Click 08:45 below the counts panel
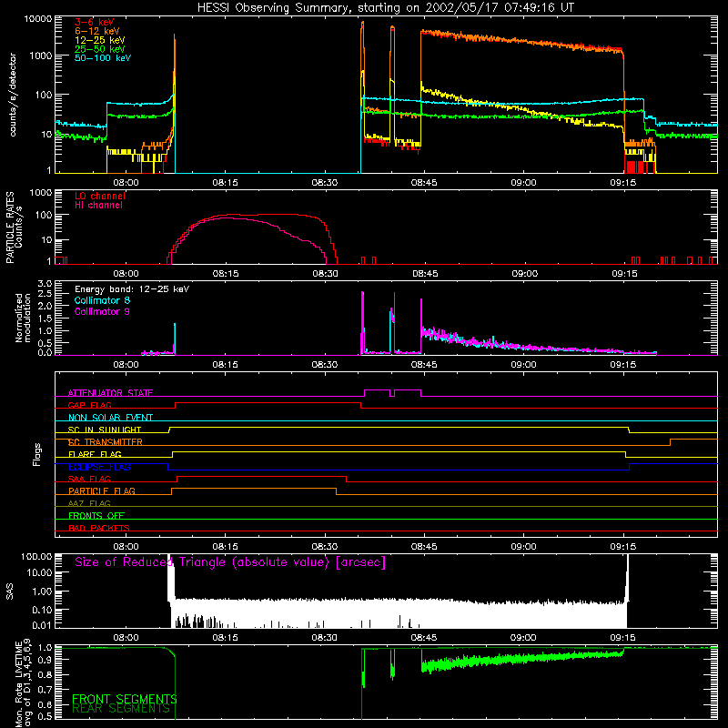The height and width of the screenshot is (728, 728). click(424, 183)
